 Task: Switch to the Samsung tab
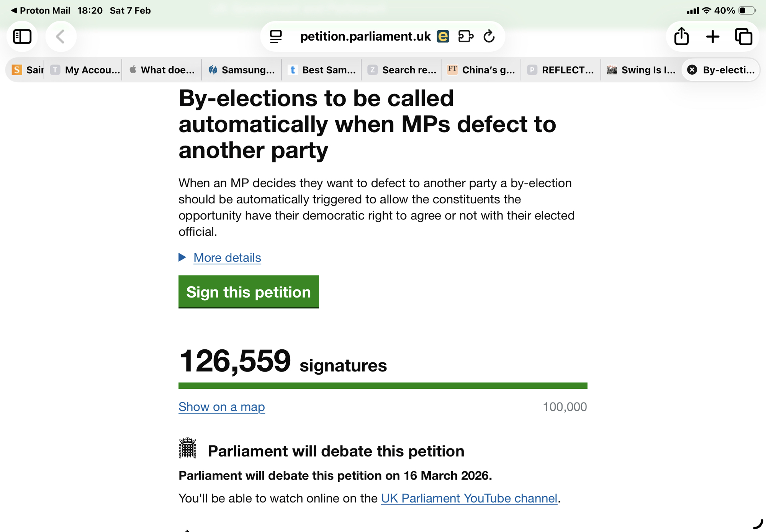coord(242,70)
